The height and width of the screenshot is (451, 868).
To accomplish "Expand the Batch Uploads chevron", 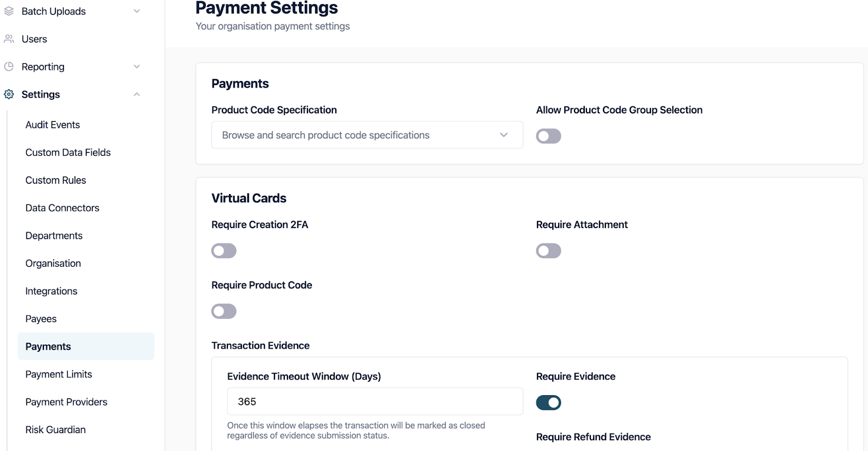I will (x=137, y=11).
